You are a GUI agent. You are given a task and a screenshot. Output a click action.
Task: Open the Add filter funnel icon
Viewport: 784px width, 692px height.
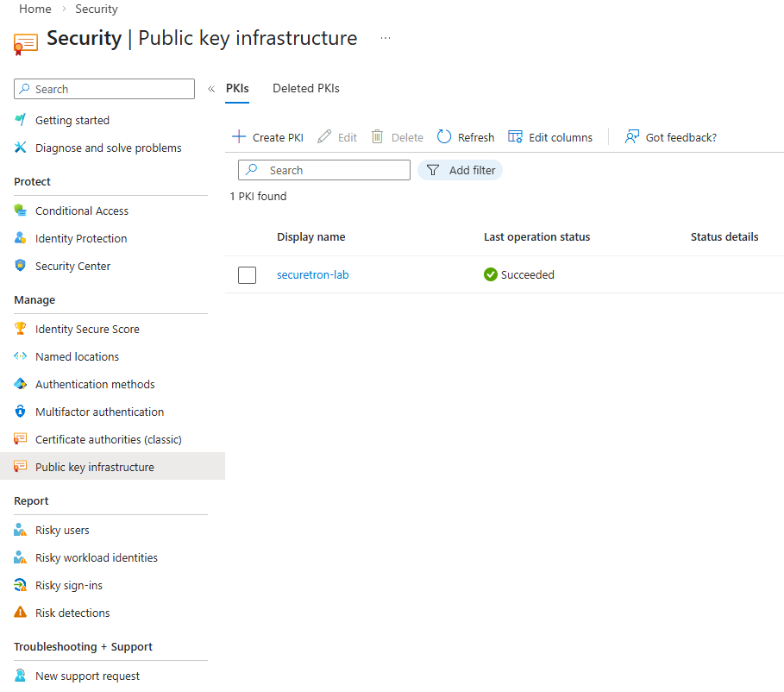click(431, 169)
